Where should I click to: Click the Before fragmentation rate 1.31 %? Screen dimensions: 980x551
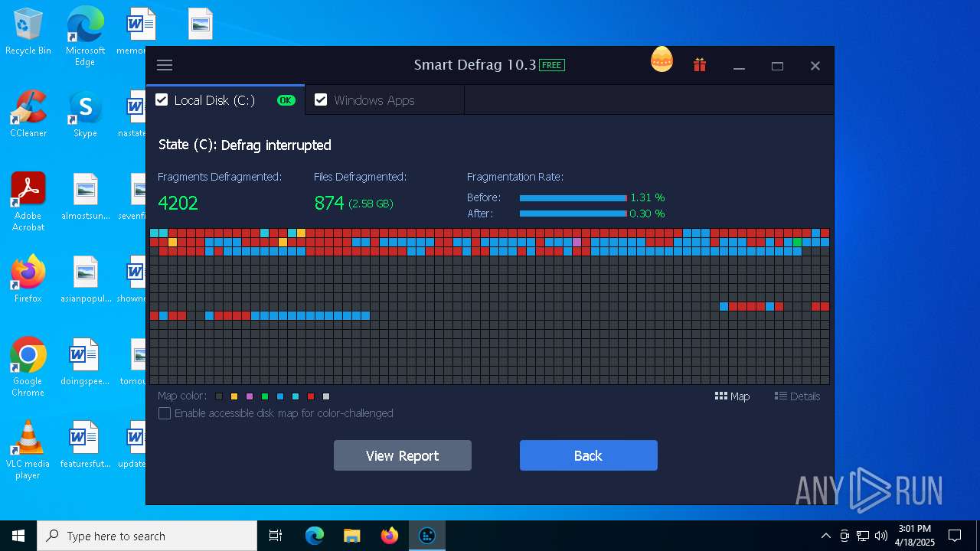click(x=647, y=197)
